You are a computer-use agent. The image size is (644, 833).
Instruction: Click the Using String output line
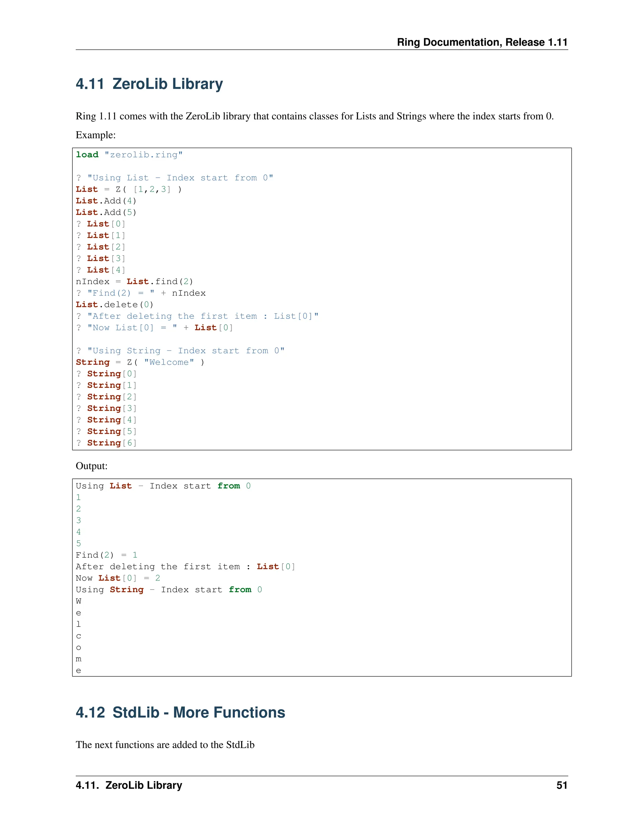169,590
